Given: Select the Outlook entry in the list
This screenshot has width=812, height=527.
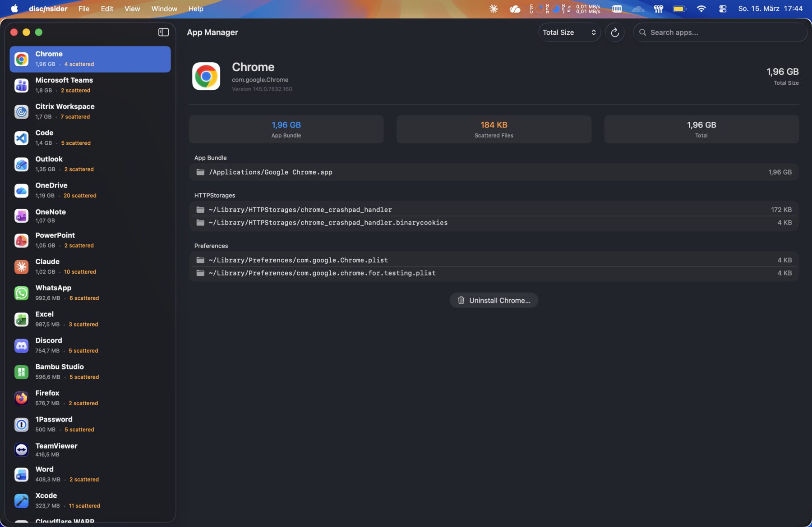Looking at the screenshot, I should (x=90, y=164).
